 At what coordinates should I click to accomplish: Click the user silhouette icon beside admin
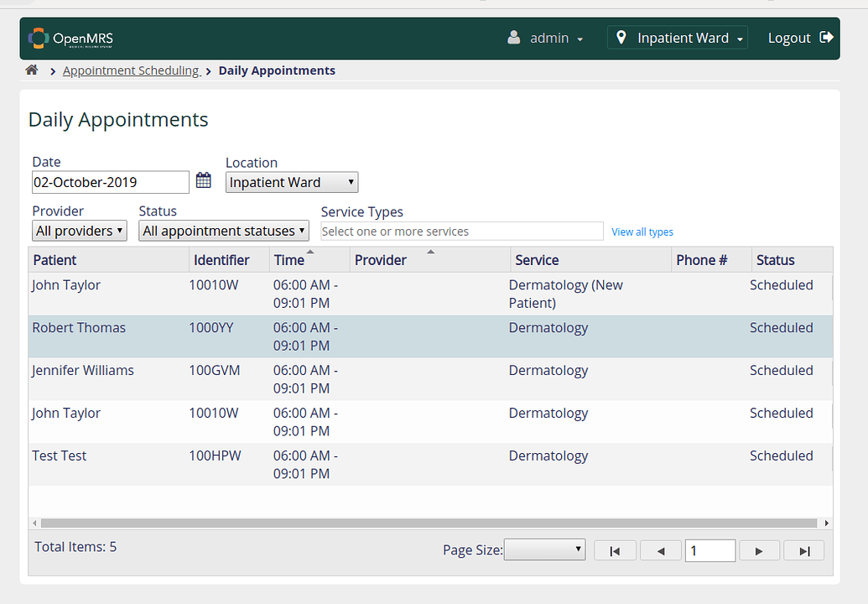coord(513,37)
